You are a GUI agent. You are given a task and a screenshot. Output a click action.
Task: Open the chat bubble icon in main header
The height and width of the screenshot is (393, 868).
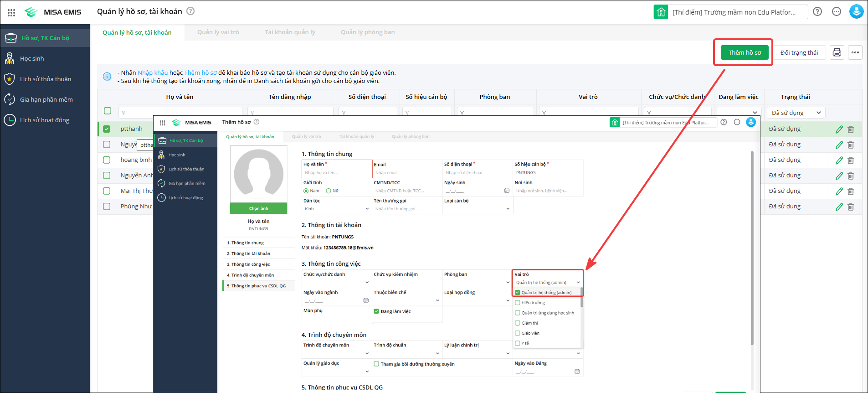point(837,12)
